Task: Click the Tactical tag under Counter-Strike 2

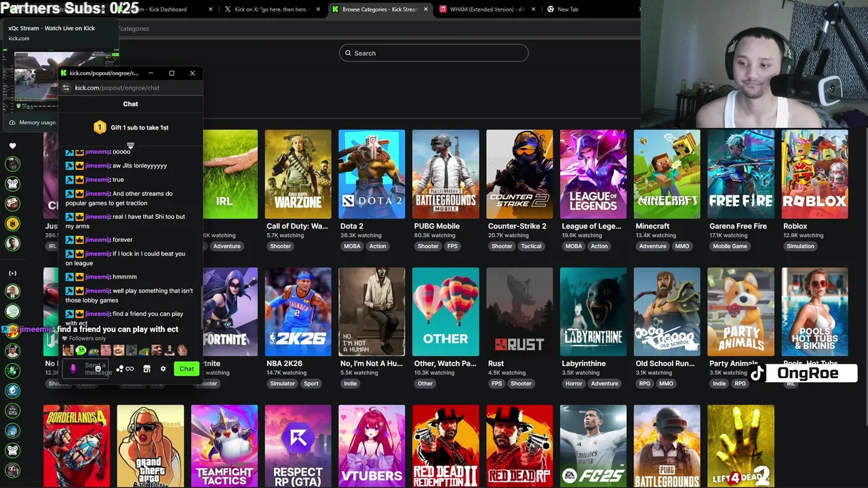Action: (531, 246)
